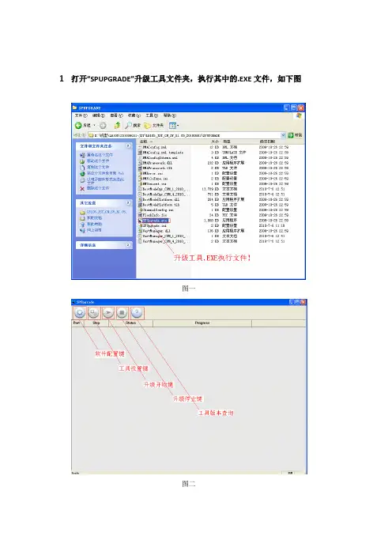The width and height of the screenshot is (392, 555).
Task: Start the upgrade with the play button
Action: (x=108, y=313)
